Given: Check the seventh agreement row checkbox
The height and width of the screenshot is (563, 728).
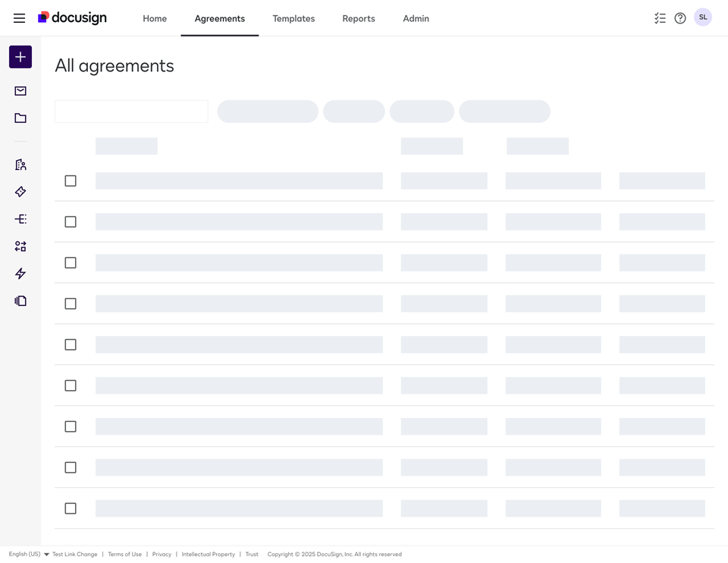Looking at the screenshot, I should 71,426.
